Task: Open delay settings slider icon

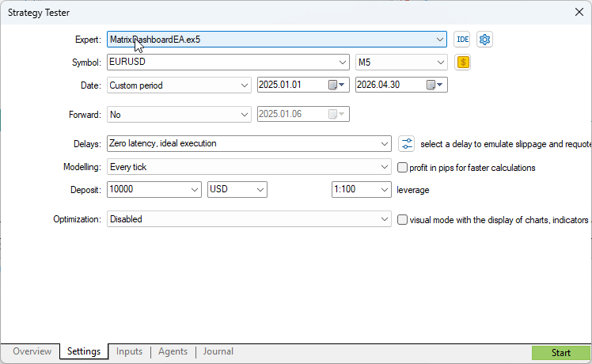Action: tap(406, 144)
